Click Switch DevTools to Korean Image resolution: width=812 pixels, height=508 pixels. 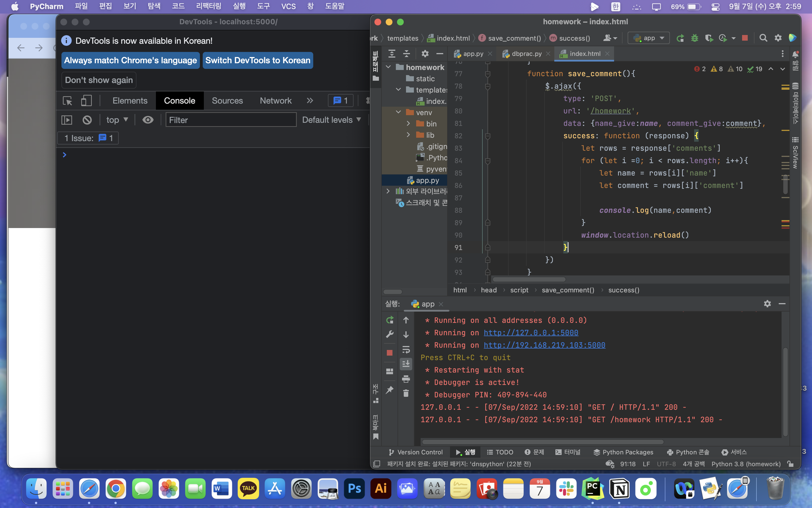pyautogui.click(x=258, y=60)
